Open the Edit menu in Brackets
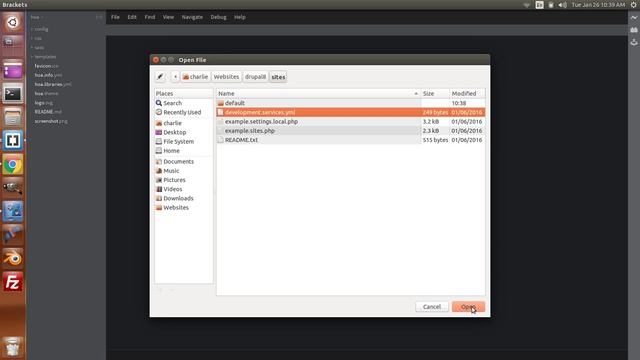Image resolution: width=640 pixels, height=360 pixels. click(132, 17)
